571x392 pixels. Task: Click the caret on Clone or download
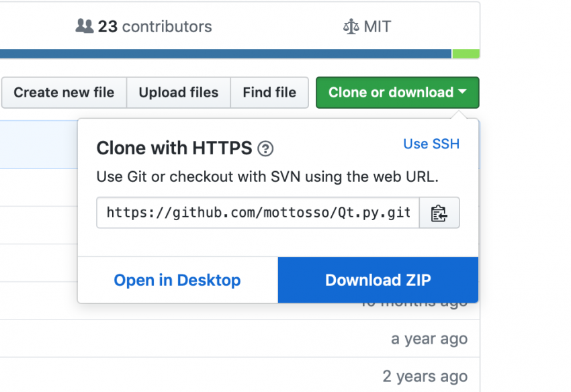462,92
